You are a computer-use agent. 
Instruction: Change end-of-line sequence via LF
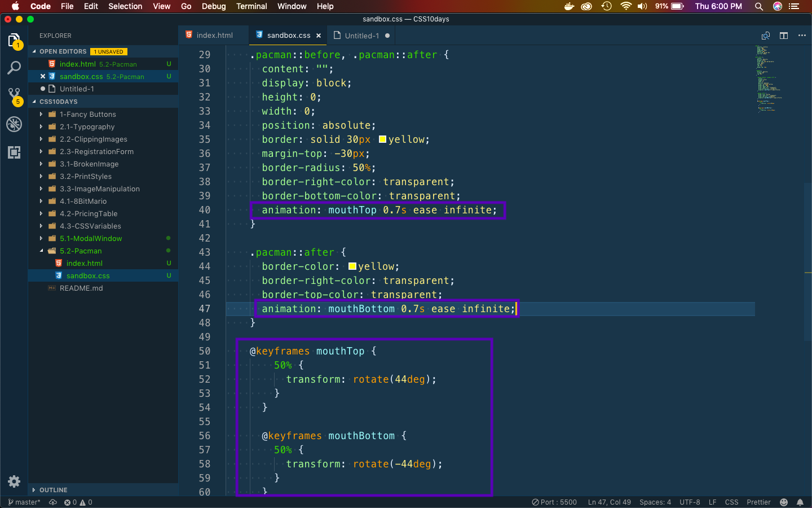(x=712, y=502)
